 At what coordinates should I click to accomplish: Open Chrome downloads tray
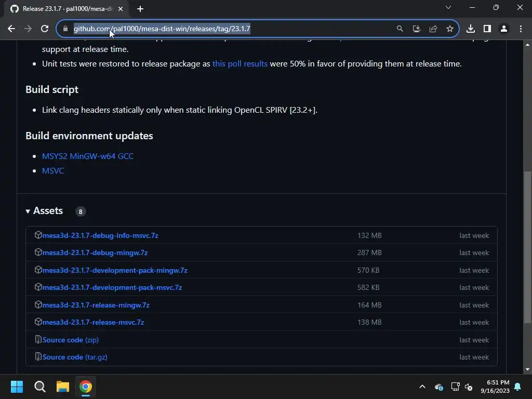pyautogui.click(x=471, y=29)
